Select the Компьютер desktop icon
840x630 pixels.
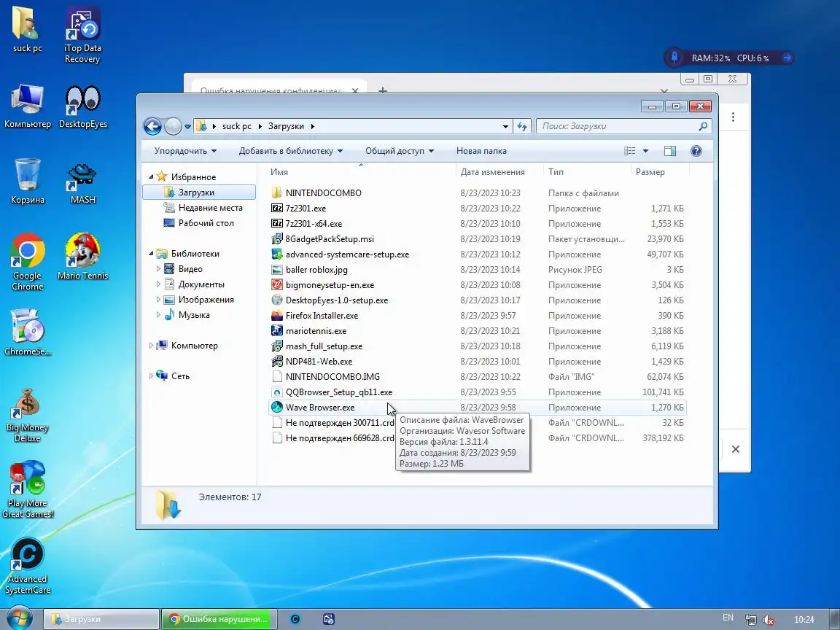27,106
